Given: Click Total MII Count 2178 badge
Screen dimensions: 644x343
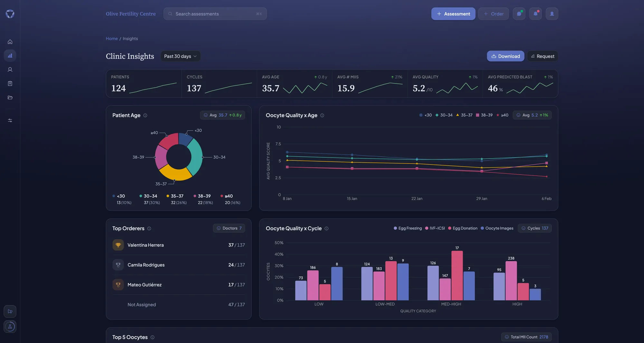Looking at the screenshot, I should click(x=526, y=337).
